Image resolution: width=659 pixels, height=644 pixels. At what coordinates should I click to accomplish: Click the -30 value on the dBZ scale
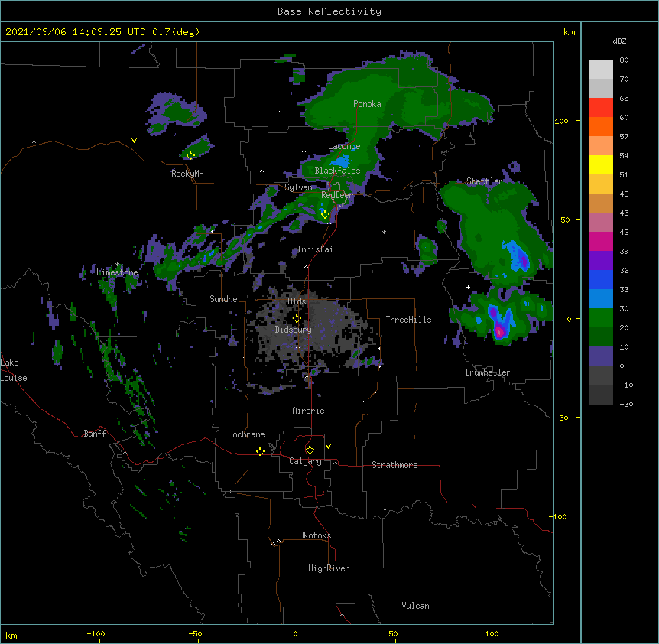pos(626,404)
